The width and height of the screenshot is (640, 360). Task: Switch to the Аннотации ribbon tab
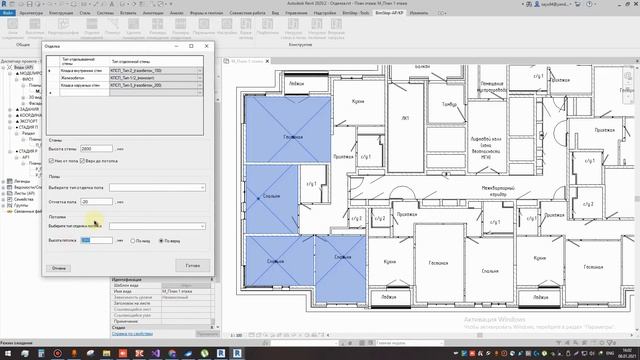coord(153,13)
